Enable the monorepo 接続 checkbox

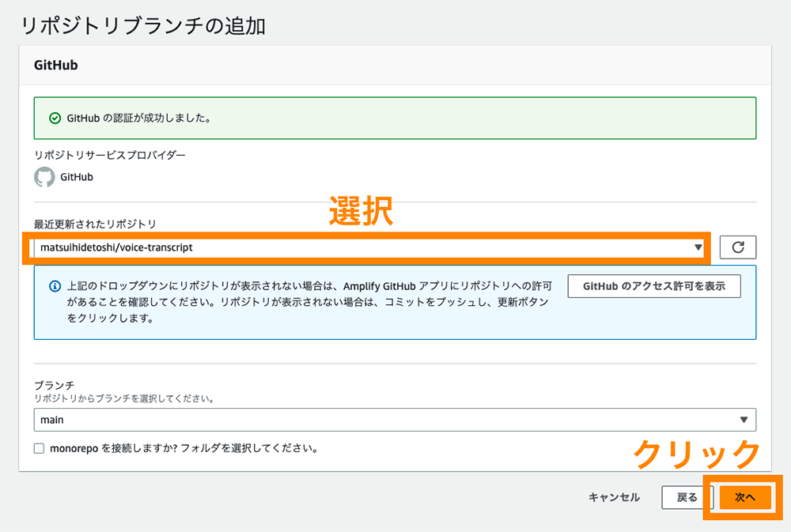(40, 448)
